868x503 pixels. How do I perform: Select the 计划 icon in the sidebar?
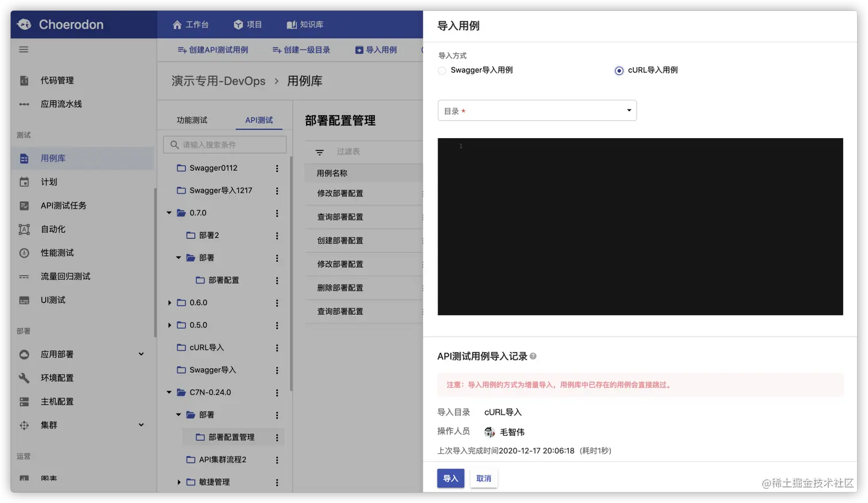coord(25,181)
